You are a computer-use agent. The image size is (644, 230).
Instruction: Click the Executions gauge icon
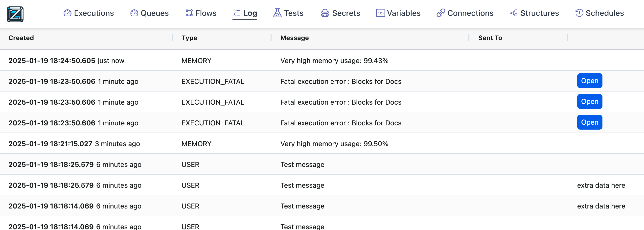coord(67,13)
